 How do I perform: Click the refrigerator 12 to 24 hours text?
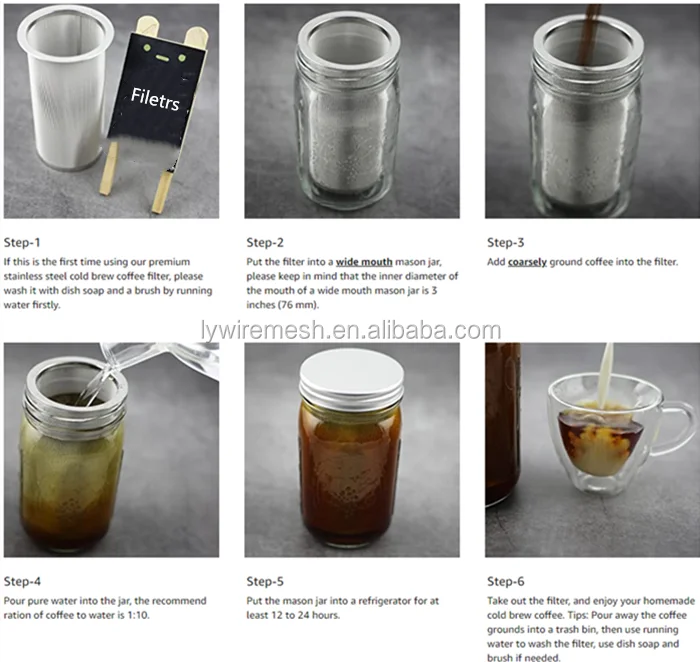point(343,608)
